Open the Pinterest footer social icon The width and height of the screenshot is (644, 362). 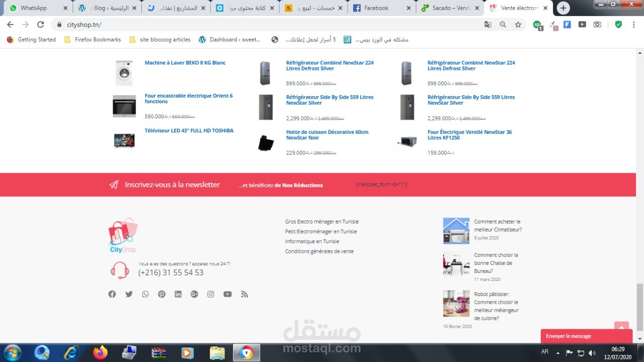point(162,294)
